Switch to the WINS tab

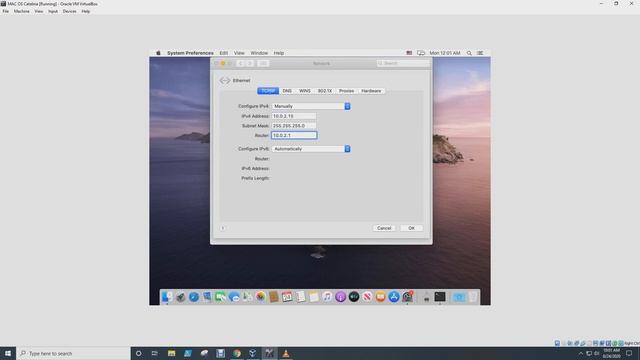tap(304, 91)
